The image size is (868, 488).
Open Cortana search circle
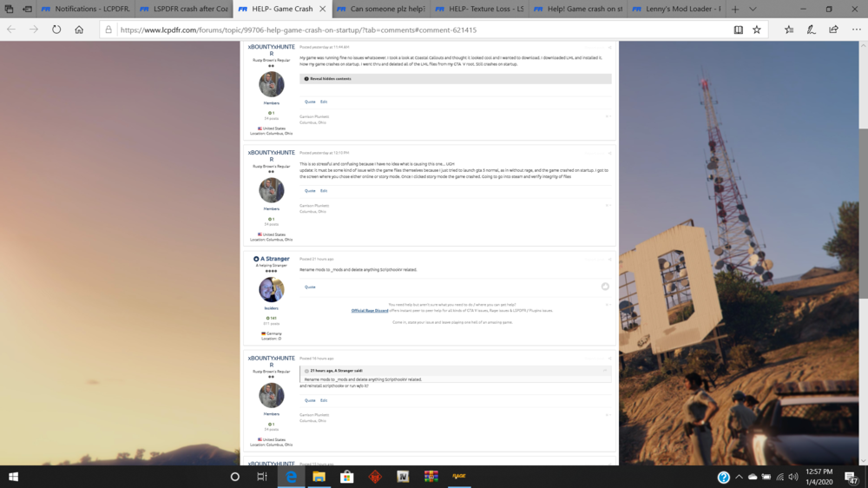click(234, 477)
